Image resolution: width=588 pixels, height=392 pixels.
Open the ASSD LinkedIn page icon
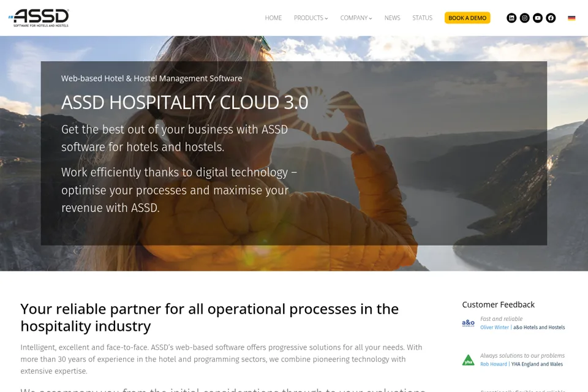(511, 18)
